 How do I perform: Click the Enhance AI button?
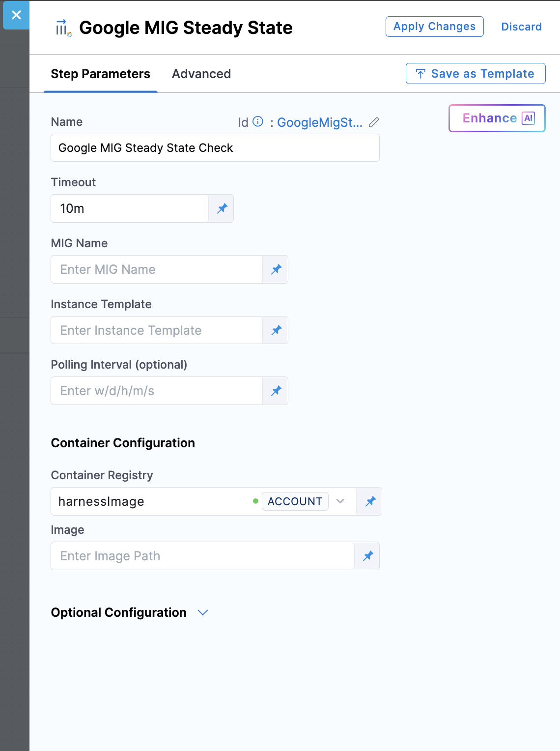497,118
